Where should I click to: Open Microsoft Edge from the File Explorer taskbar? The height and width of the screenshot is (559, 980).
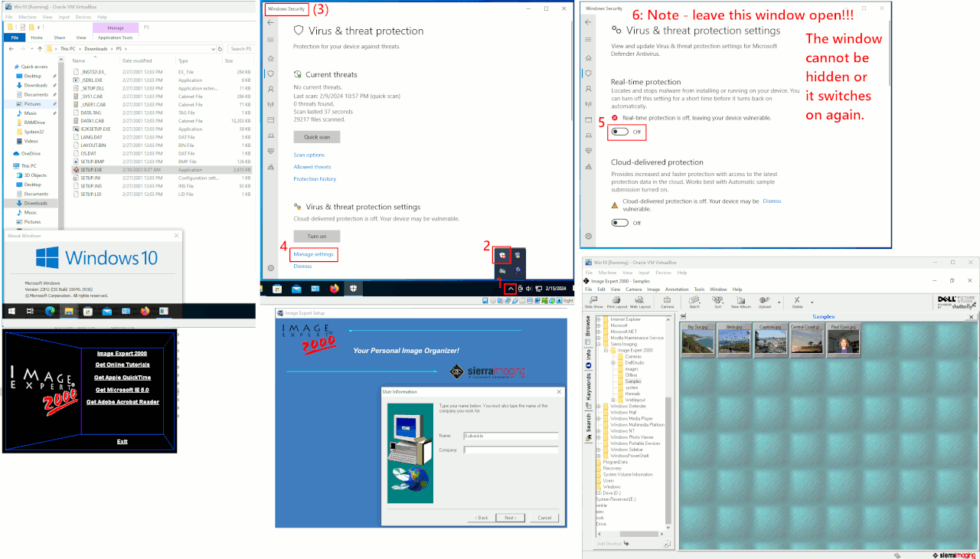tap(49, 311)
